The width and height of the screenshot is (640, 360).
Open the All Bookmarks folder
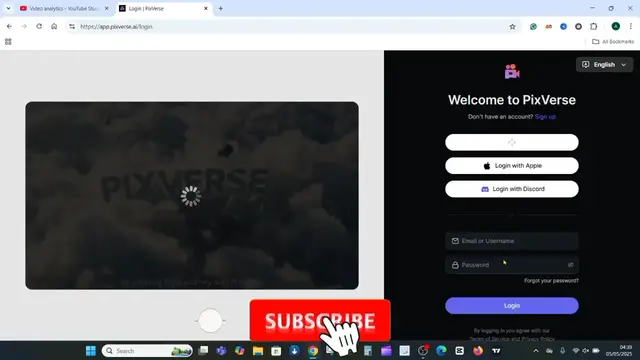click(x=613, y=42)
